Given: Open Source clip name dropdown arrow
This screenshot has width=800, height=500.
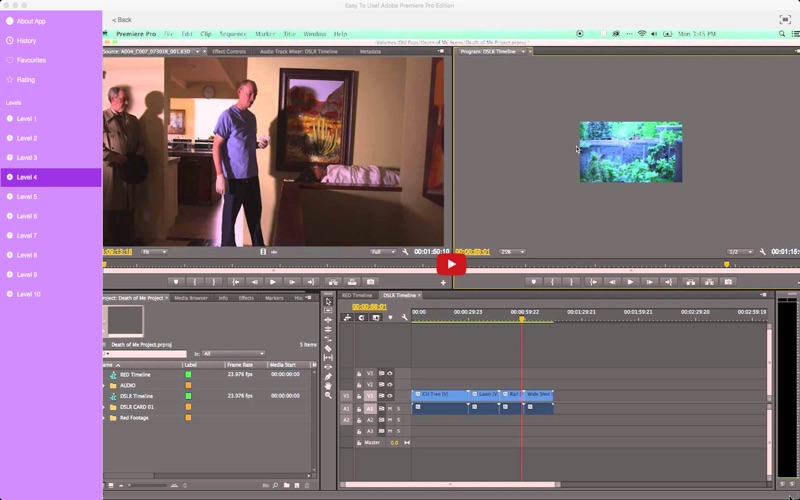Looking at the screenshot, I should click(197, 52).
